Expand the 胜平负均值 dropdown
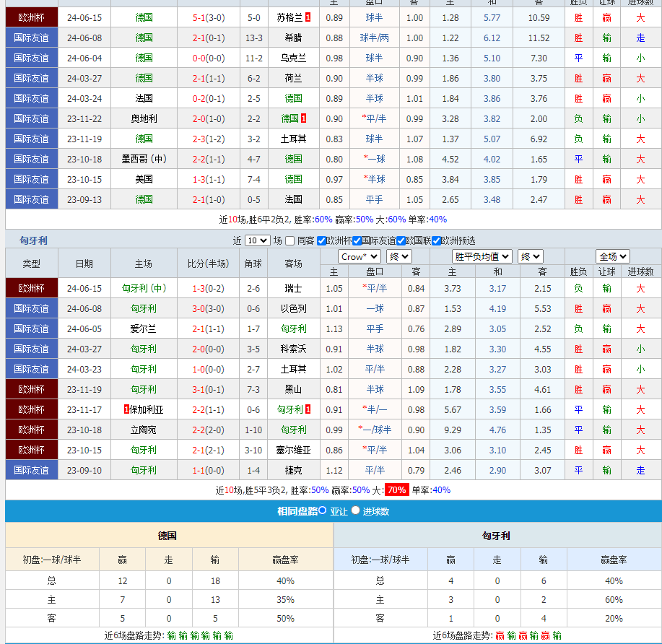 tap(482, 256)
